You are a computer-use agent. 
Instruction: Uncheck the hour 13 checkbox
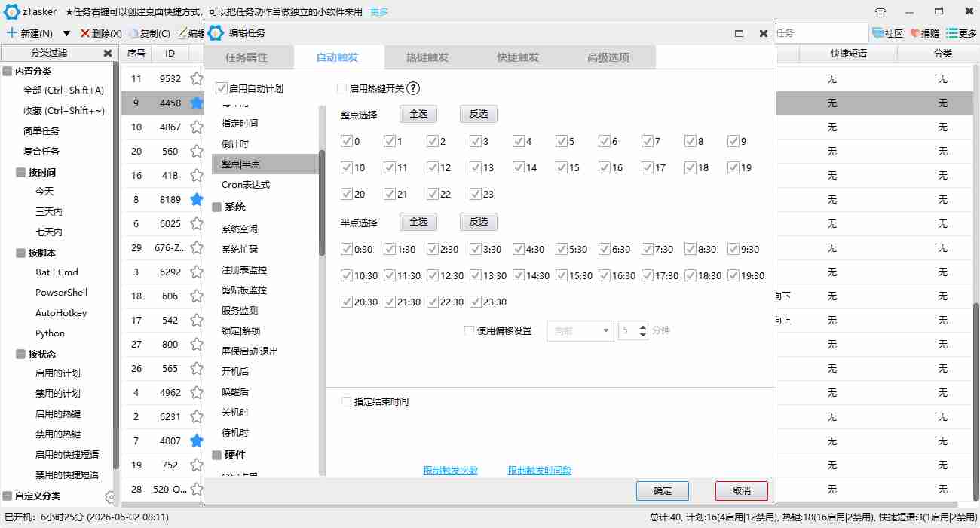(475, 167)
